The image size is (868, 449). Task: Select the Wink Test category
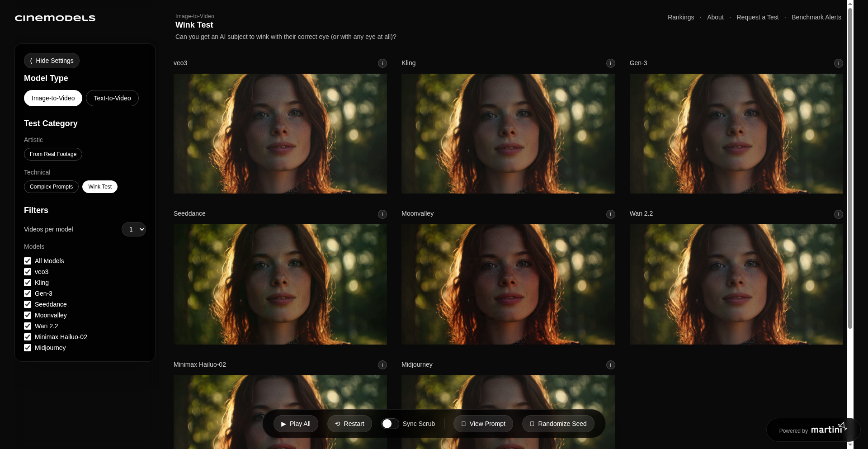100,187
